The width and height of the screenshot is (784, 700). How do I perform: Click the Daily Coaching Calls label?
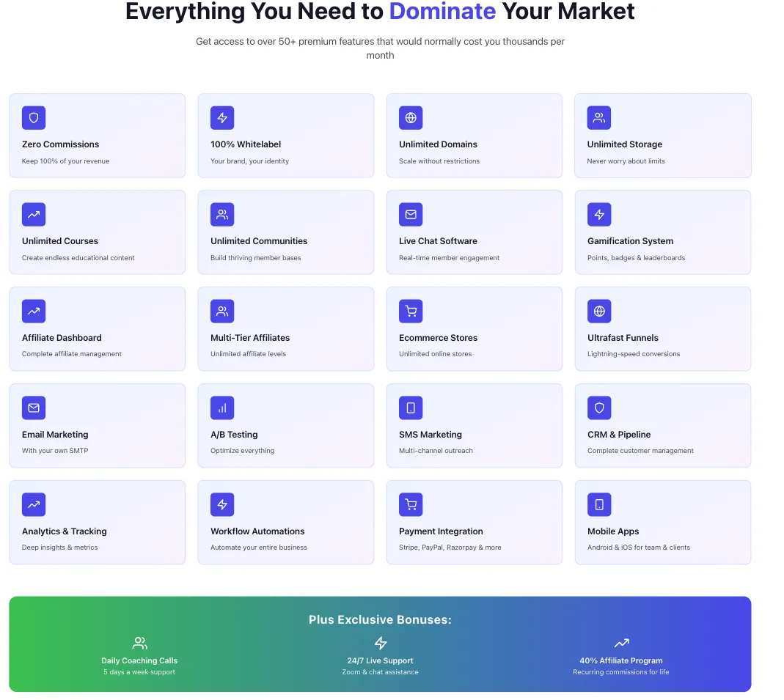pyautogui.click(x=139, y=660)
